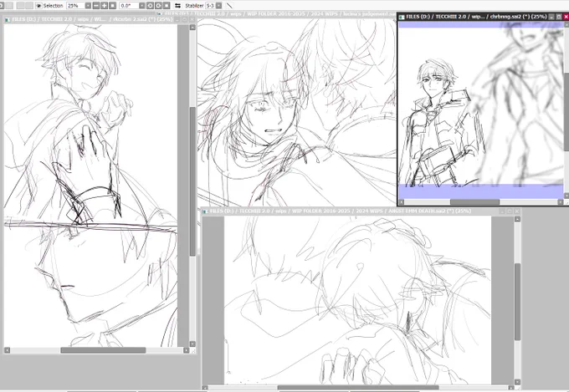Click the ANGST EMM DEATH file icon in title bar
Viewport: 569px width, 392px height.
tap(206, 211)
